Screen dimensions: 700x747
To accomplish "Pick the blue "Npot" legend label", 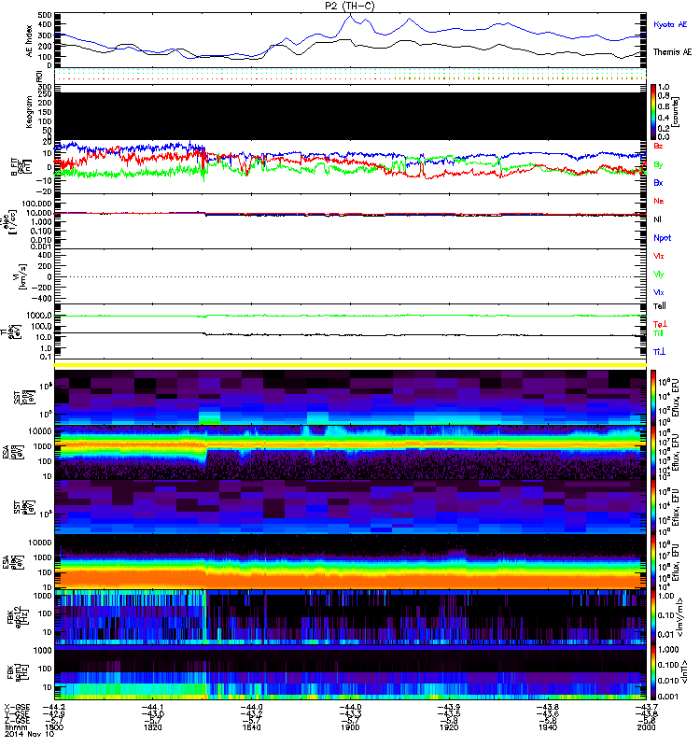I will (662, 238).
